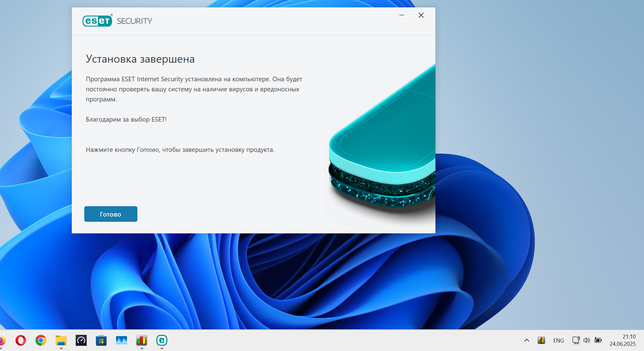Change input language from ENG

coord(558,340)
